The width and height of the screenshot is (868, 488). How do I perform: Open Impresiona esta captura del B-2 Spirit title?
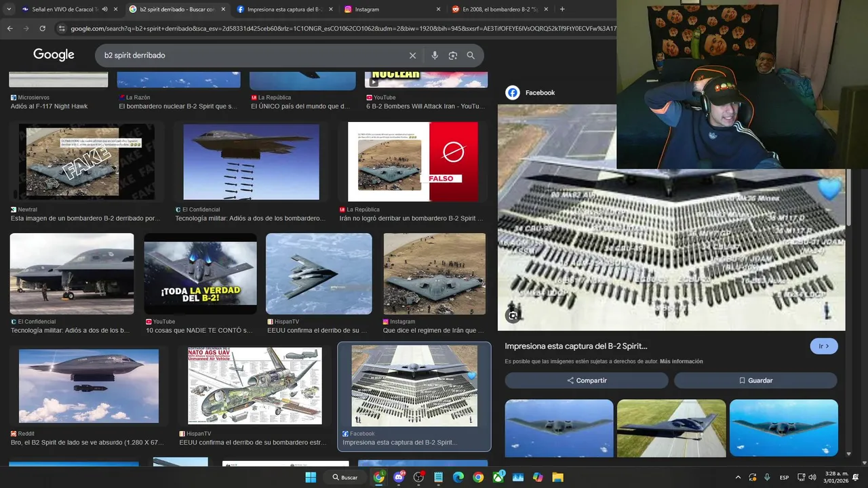click(576, 346)
